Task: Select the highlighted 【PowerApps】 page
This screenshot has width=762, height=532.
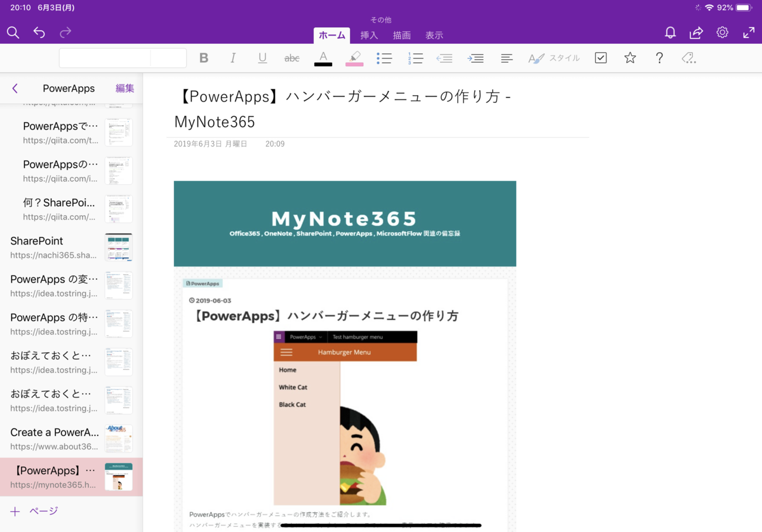Action: pyautogui.click(x=71, y=477)
